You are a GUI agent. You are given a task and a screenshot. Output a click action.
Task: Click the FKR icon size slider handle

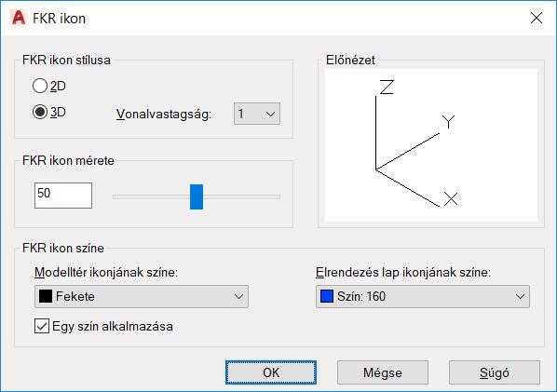[197, 196]
